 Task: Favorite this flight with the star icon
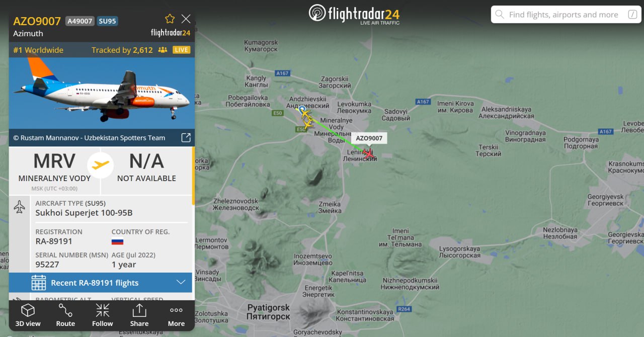click(170, 19)
